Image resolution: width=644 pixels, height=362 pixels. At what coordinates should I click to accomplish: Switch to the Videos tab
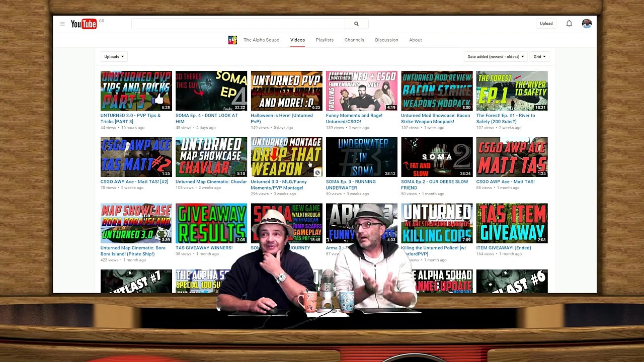[297, 40]
